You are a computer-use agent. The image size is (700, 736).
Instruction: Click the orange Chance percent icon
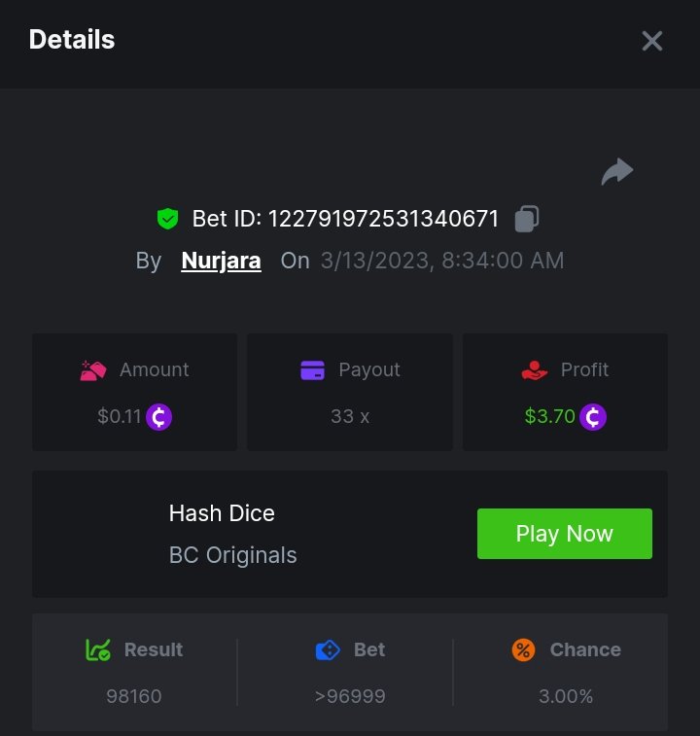point(523,649)
